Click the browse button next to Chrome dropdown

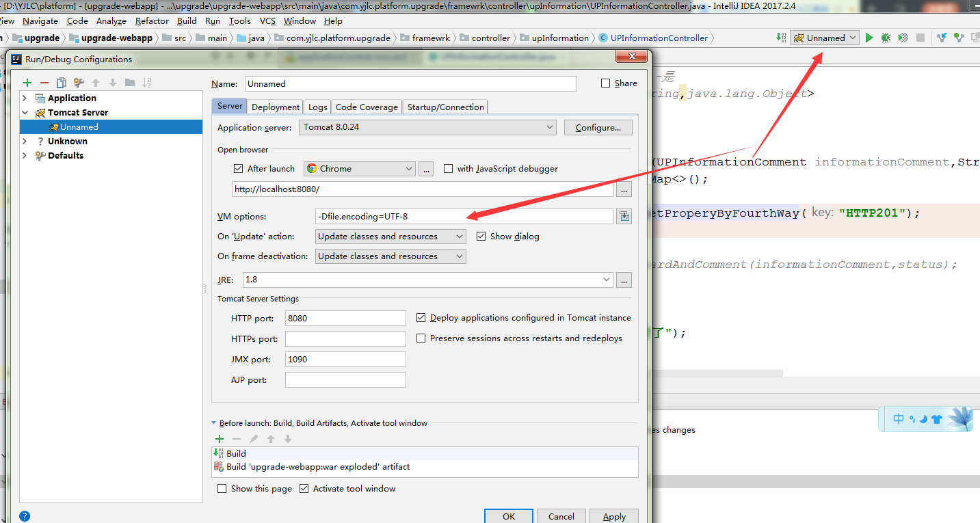click(x=427, y=169)
